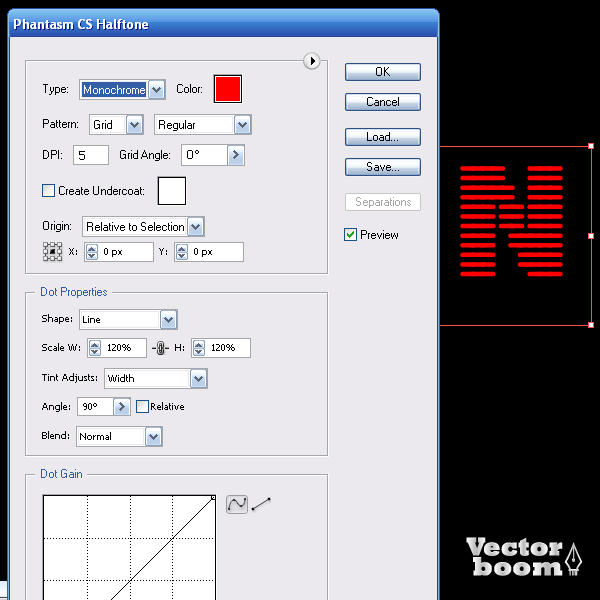
Task: Select the straight line Dot Gain mode
Action: pos(261,504)
